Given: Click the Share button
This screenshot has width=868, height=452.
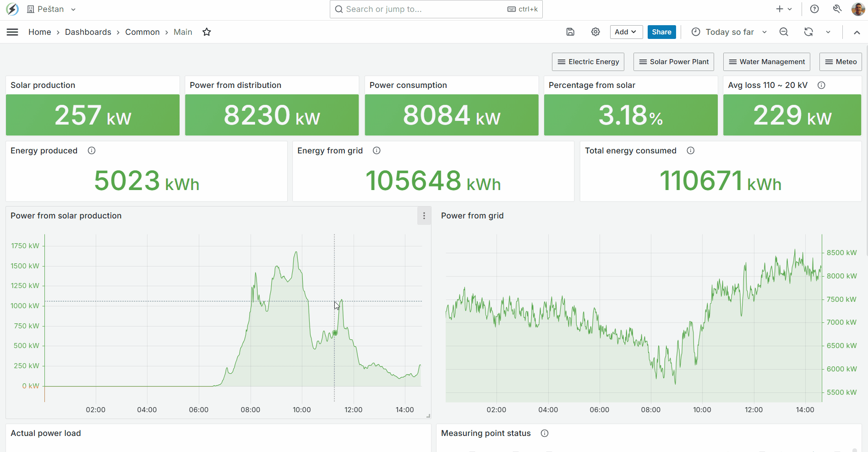Looking at the screenshot, I should pos(661,32).
